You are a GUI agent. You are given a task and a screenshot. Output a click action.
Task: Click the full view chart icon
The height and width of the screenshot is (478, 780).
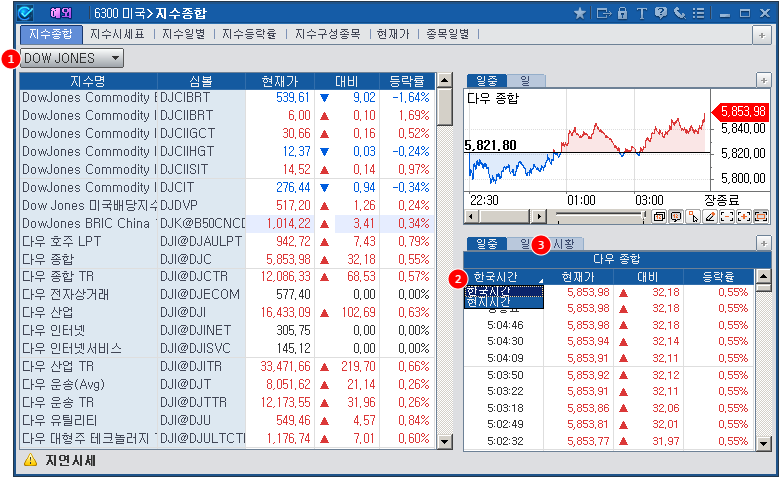tap(761, 217)
